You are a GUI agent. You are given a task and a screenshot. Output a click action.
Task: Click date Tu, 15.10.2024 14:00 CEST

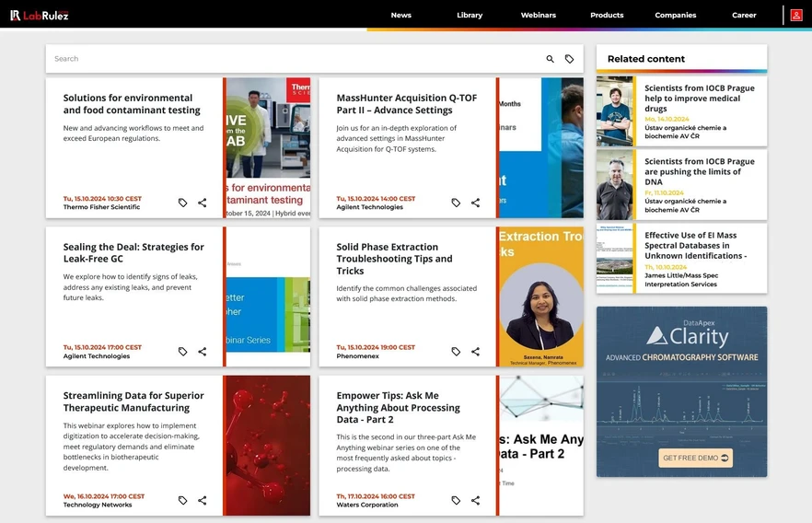click(376, 199)
